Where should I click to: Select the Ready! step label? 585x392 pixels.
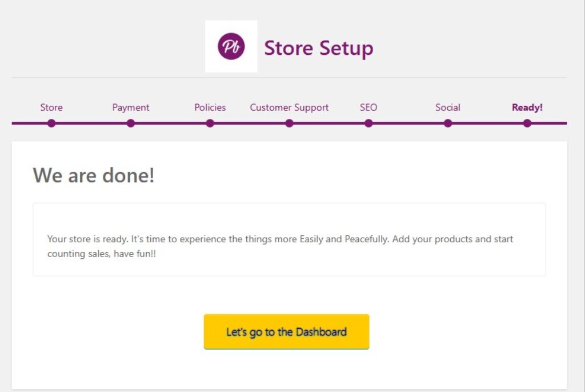pos(527,107)
